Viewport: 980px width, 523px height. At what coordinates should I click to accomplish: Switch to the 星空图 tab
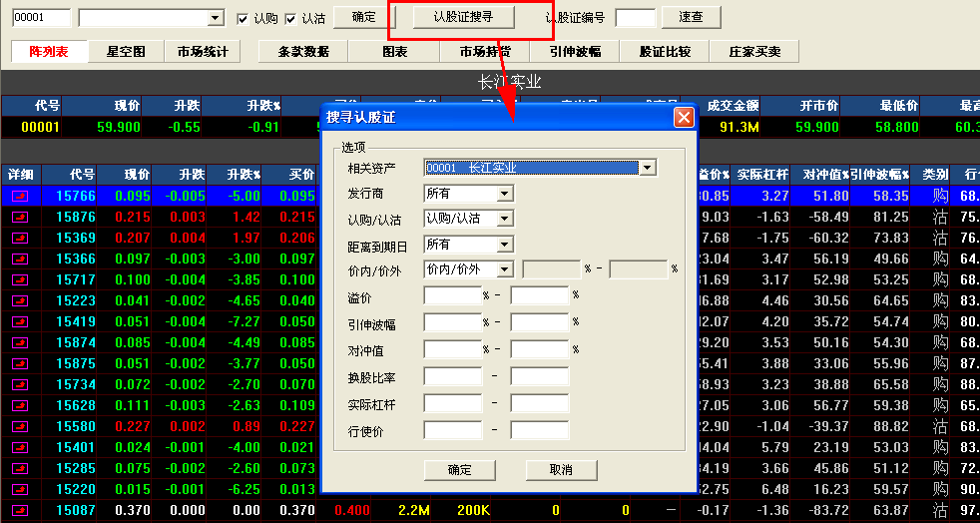pyautogui.click(x=126, y=52)
